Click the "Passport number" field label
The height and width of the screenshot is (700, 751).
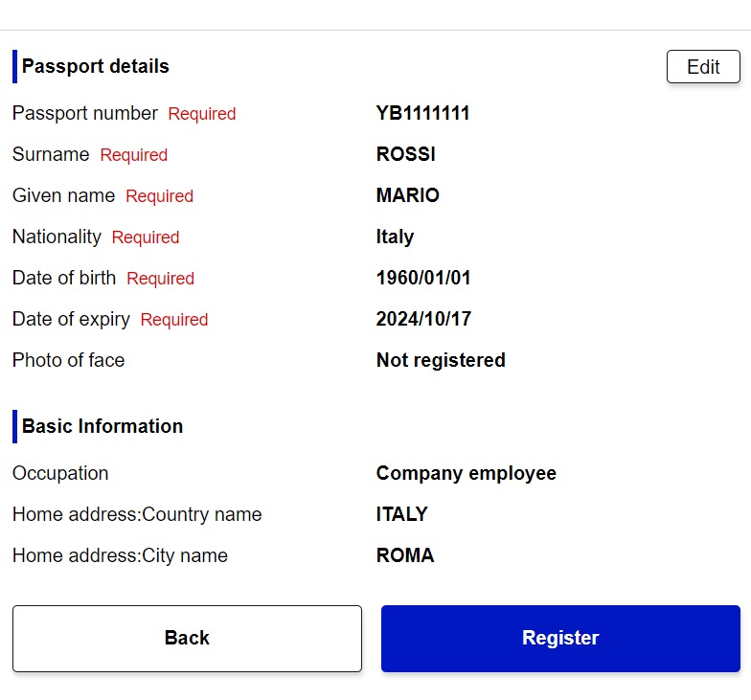coord(84,114)
